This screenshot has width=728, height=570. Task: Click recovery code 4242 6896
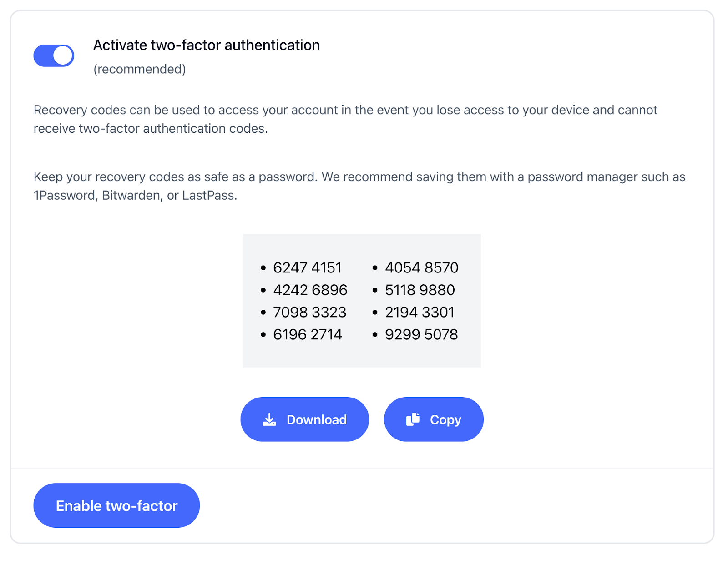coord(310,290)
